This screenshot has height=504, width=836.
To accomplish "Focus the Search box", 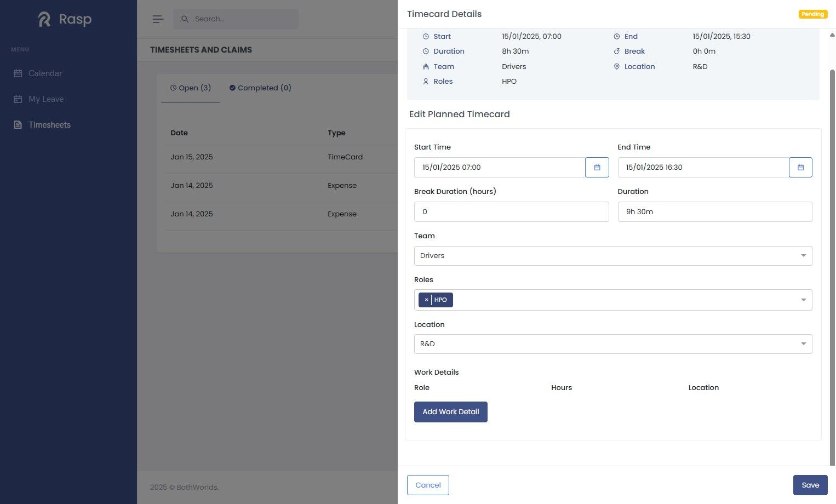I will 236,19.
